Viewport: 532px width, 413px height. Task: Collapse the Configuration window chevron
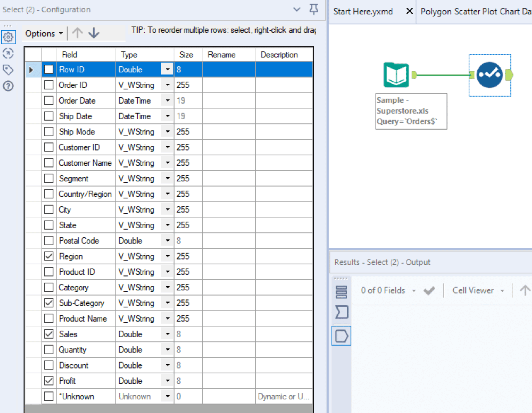(297, 9)
